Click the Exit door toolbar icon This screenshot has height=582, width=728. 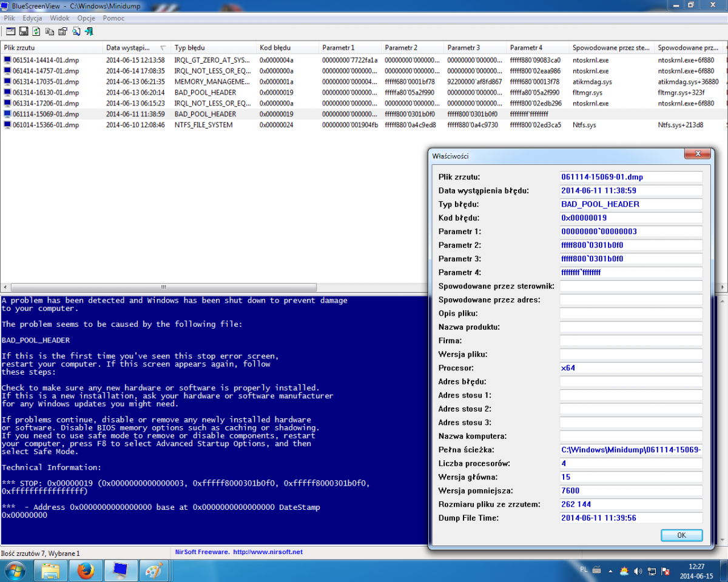coord(89,32)
